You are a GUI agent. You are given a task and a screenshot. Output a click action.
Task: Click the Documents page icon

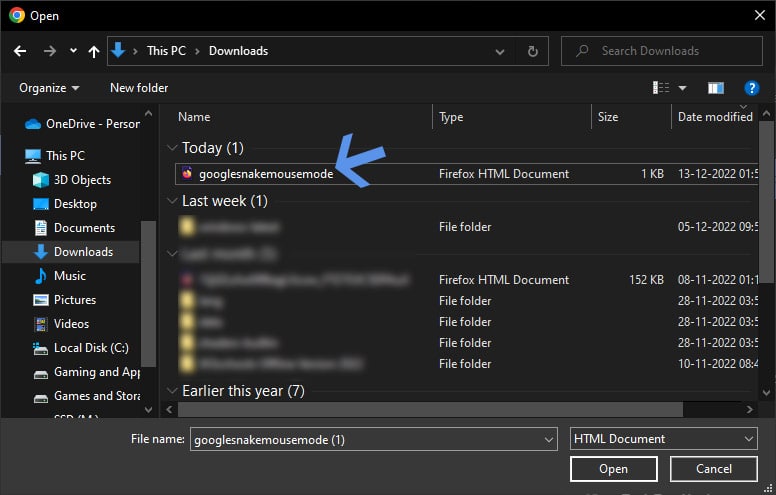(x=41, y=228)
